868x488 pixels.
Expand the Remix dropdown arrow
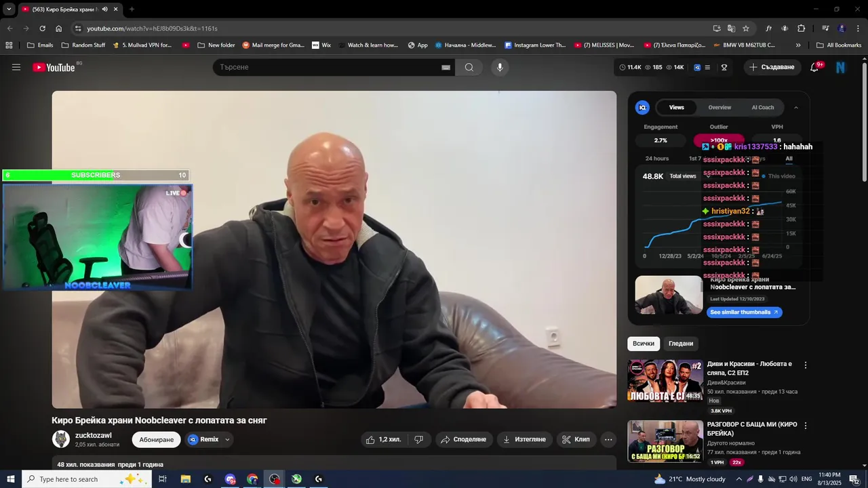point(227,439)
